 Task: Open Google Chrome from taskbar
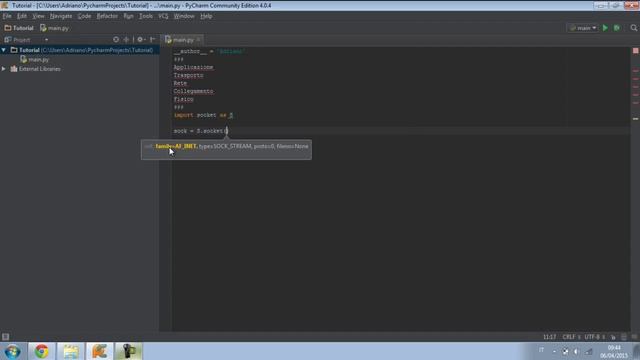[41, 351]
